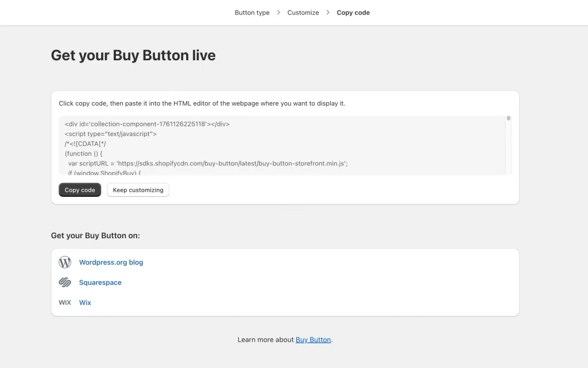Select the collection-component div line of code

pos(147,123)
